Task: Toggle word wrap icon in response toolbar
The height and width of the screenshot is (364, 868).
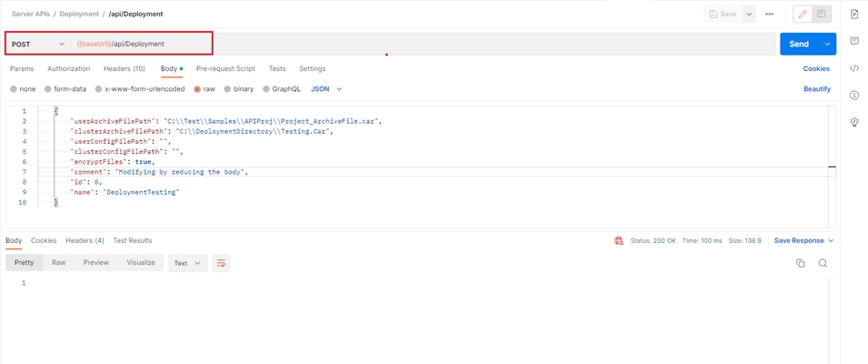Action: [x=221, y=263]
